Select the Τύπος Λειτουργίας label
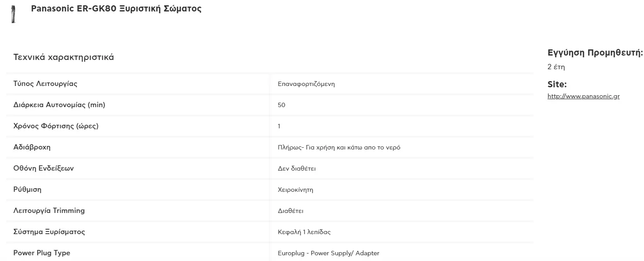644x261 pixels. [x=45, y=84]
